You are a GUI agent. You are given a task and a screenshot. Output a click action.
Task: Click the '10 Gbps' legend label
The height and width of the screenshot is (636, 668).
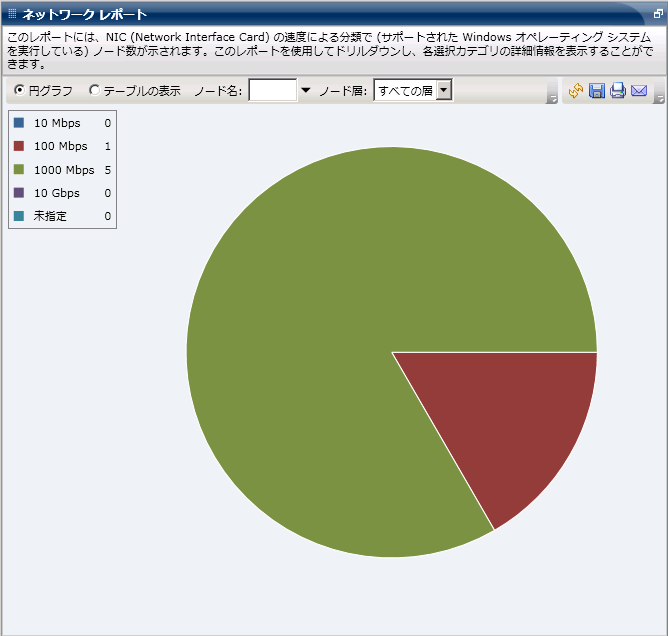[x=57, y=193]
